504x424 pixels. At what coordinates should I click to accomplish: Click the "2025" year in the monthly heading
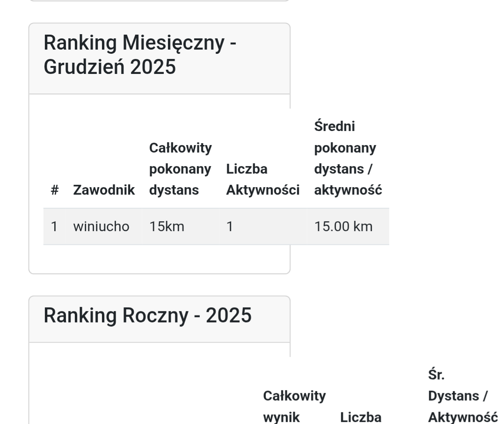153,67
